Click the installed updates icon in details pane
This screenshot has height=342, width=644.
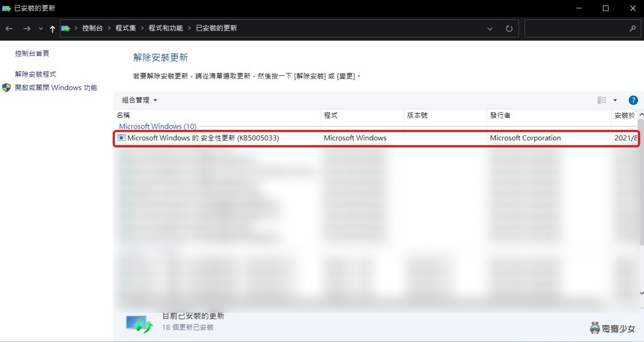pos(140,324)
